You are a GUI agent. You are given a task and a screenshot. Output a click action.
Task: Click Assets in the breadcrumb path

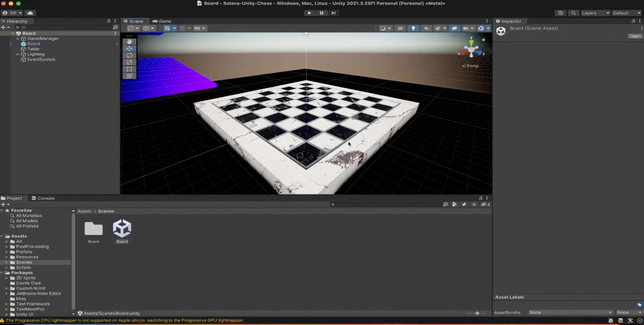pos(84,211)
